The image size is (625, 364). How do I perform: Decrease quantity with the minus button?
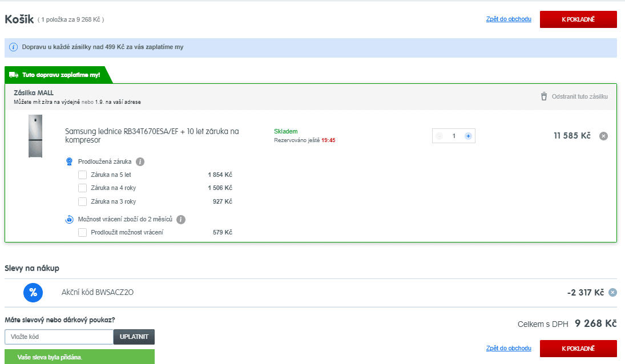439,136
